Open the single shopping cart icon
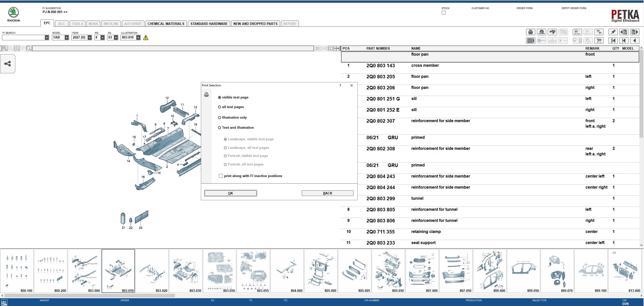The image size is (644, 306). tap(599, 41)
